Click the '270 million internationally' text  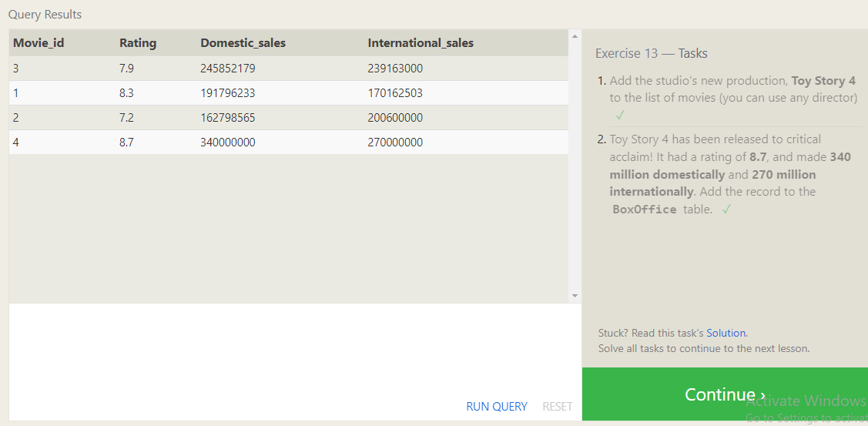pyautogui.click(x=713, y=183)
